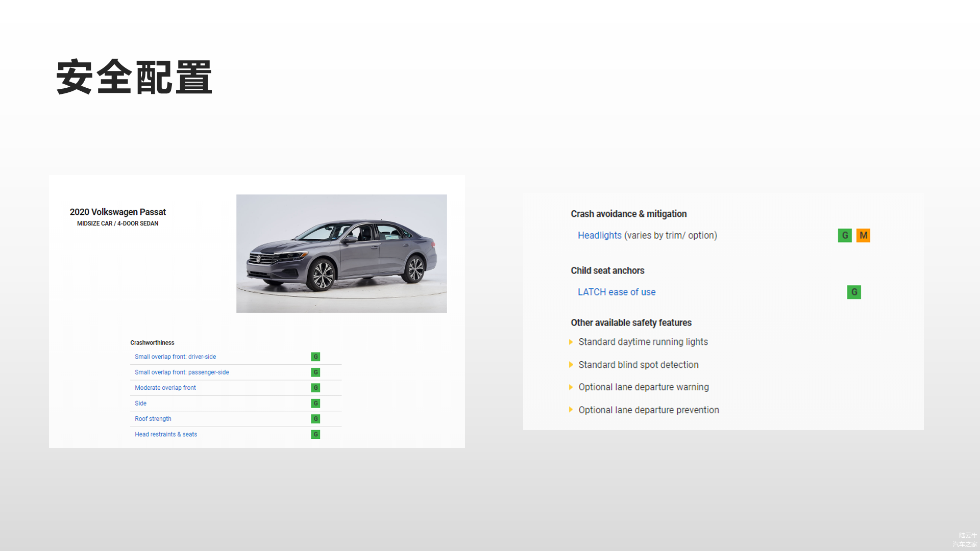Click the Moderate overlap front link

165,388
